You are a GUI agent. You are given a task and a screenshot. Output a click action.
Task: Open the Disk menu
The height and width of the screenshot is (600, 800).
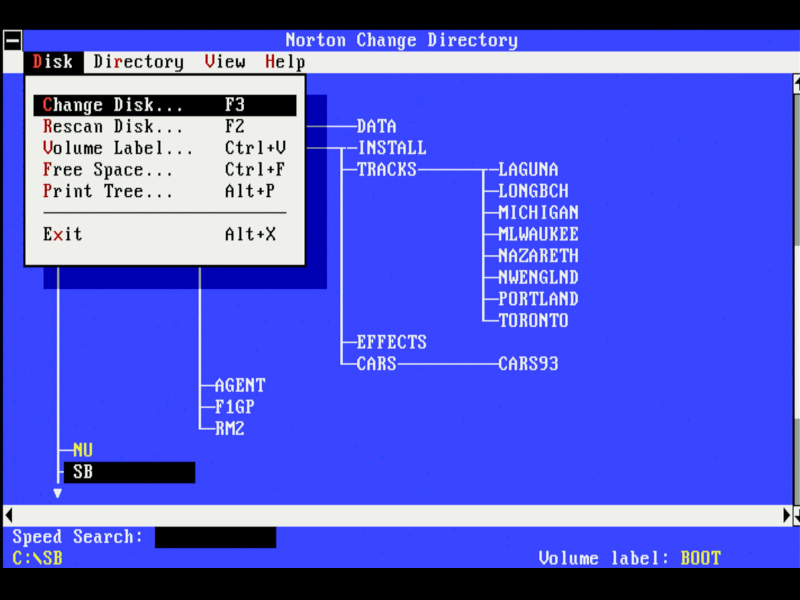pyautogui.click(x=53, y=62)
